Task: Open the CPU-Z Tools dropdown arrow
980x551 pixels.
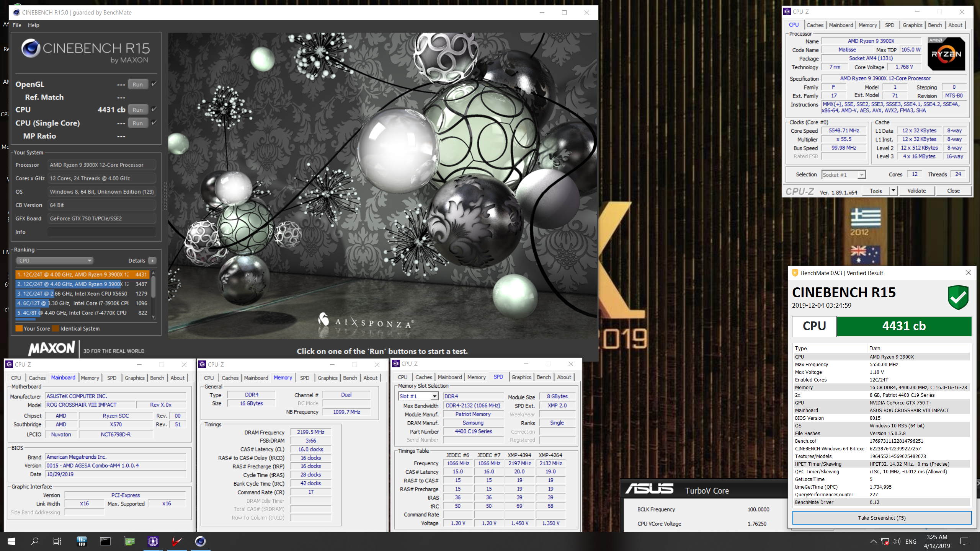Action: [893, 191]
